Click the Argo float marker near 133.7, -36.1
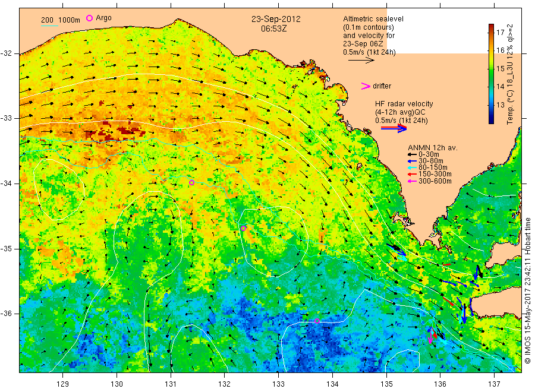 (x=317, y=321)
